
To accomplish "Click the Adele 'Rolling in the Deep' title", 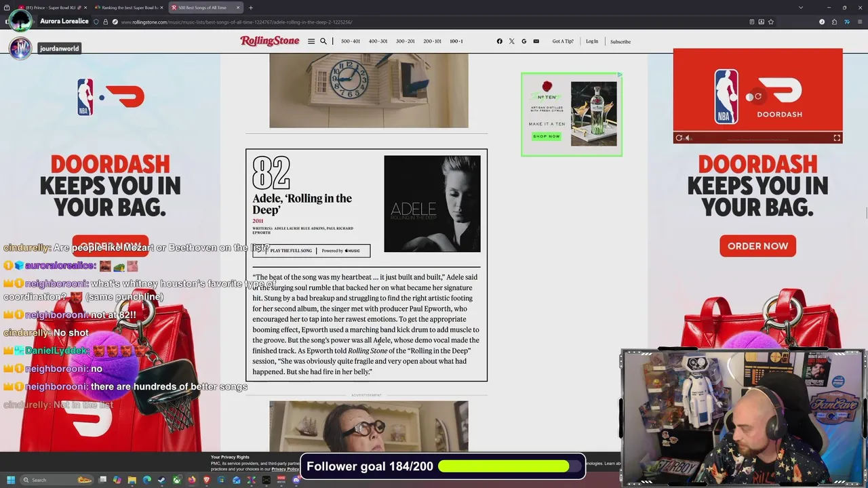I will pyautogui.click(x=302, y=204).
